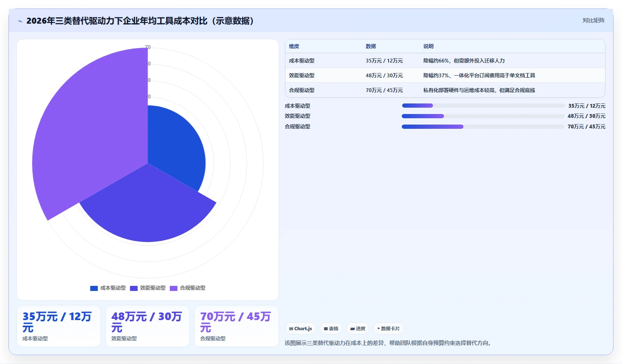
Task: Select the Chart.js tag chip
Action: click(301, 329)
